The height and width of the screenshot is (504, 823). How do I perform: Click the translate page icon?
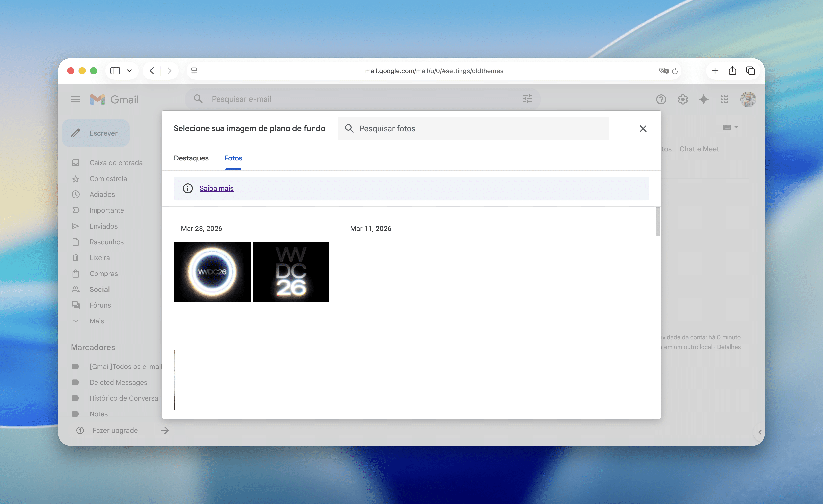pos(663,71)
